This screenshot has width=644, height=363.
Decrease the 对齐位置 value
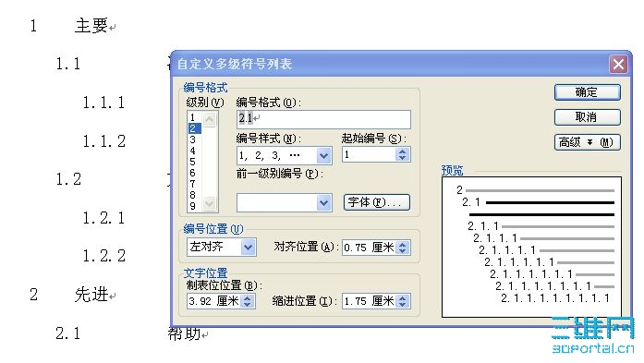pos(403,251)
